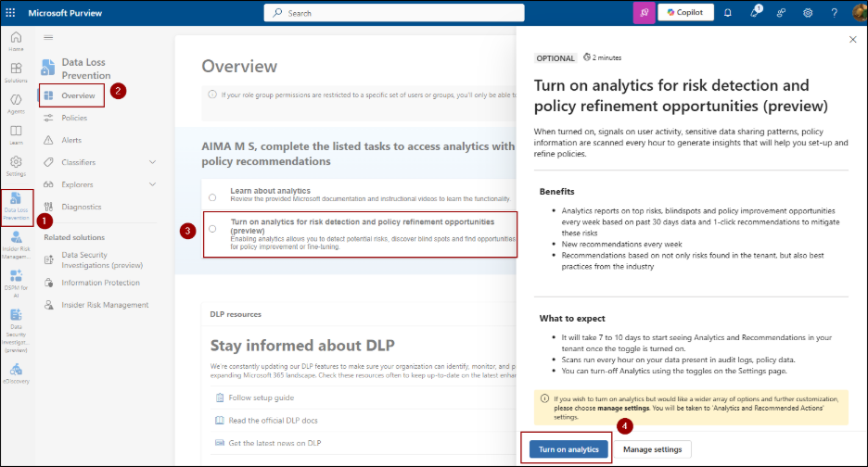
Task: Open Agents in the left rail
Action: tap(16, 103)
